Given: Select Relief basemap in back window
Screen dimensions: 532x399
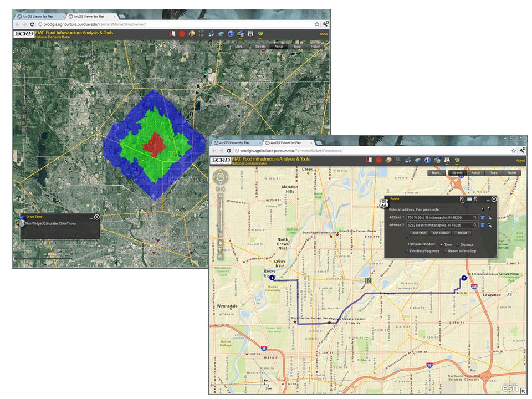Looking at the screenshot, I should coord(315,47).
